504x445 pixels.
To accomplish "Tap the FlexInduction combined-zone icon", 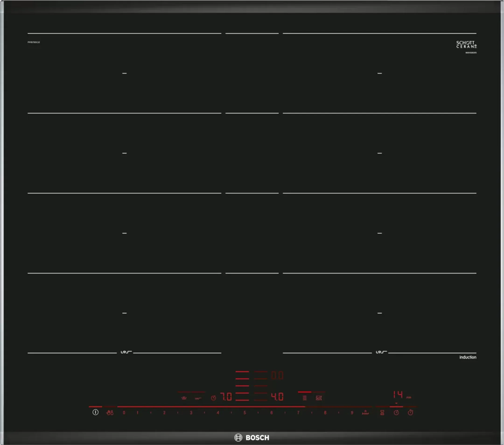I will [x=305, y=398].
